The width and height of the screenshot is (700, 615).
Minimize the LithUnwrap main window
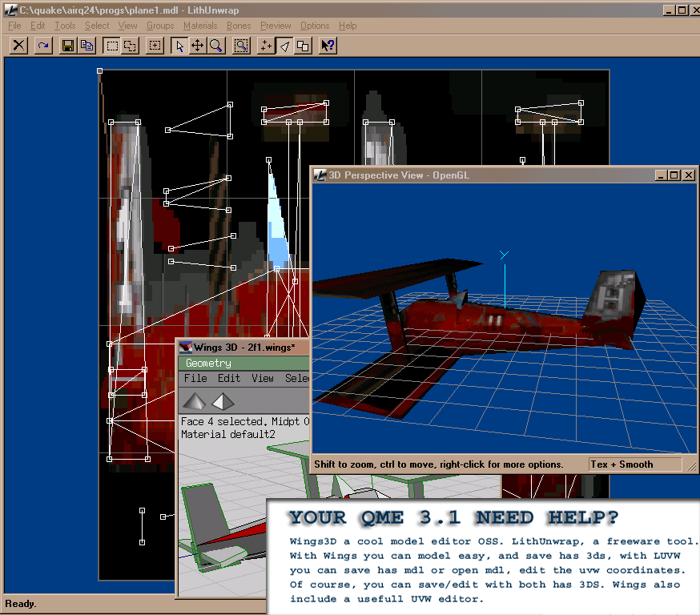[669, 10]
